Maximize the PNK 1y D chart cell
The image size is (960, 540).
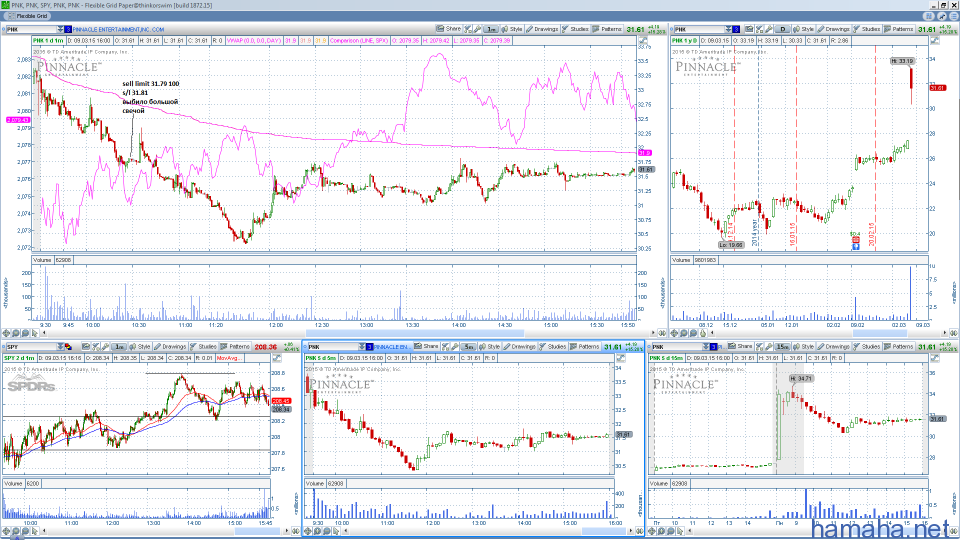[934, 41]
